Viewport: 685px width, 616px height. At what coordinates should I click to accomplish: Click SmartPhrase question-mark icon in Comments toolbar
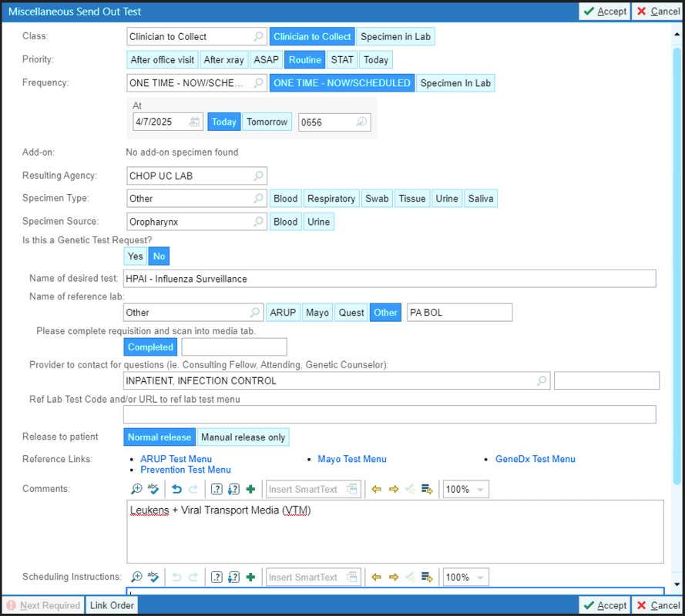click(217, 489)
